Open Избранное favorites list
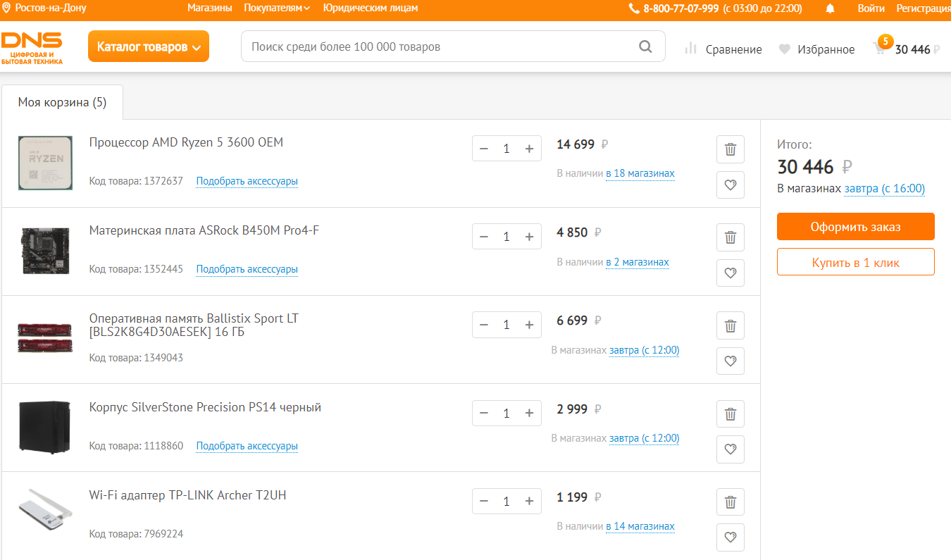Screen dimensions: 951x560 click(x=816, y=49)
